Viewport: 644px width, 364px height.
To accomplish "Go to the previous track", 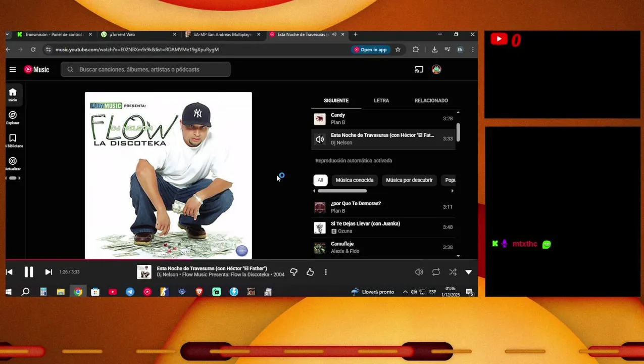I will pyautogui.click(x=9, y=272).
